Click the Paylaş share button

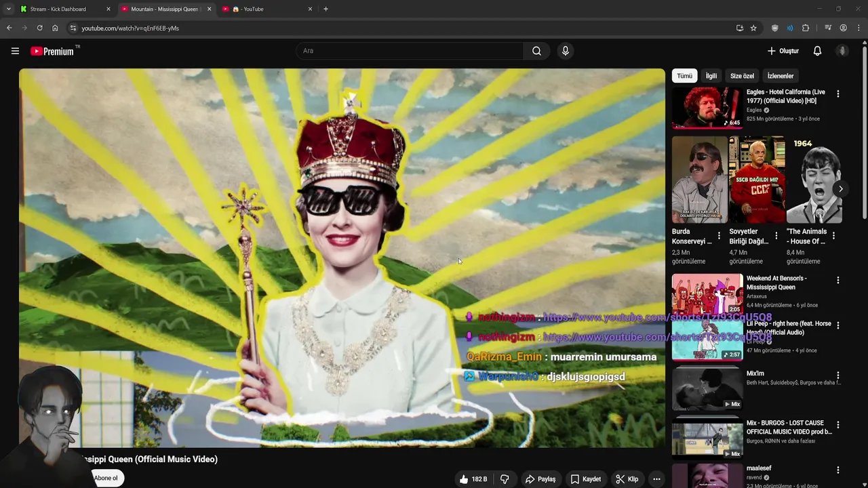coord(540,479)
